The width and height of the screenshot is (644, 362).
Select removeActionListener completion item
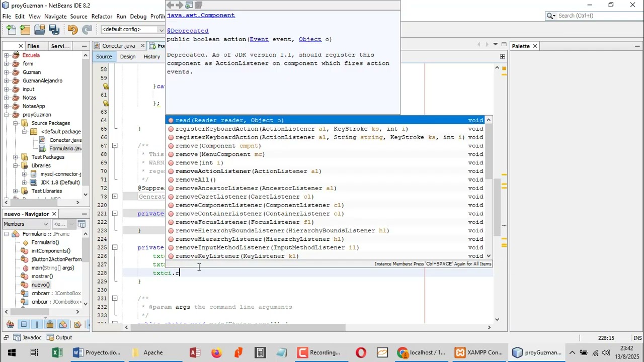pos(325,171)
